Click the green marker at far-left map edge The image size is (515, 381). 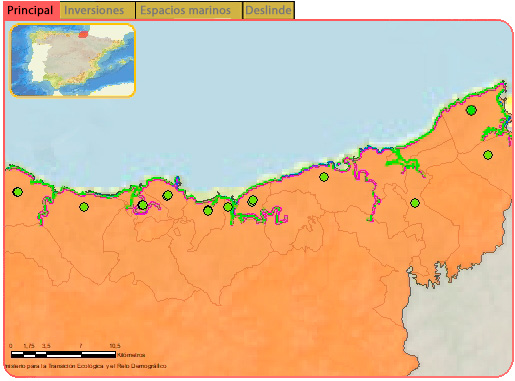[18, 192]
